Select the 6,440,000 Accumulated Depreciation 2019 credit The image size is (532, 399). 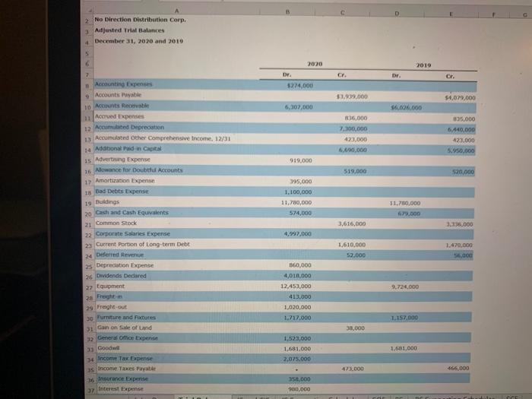461,129
